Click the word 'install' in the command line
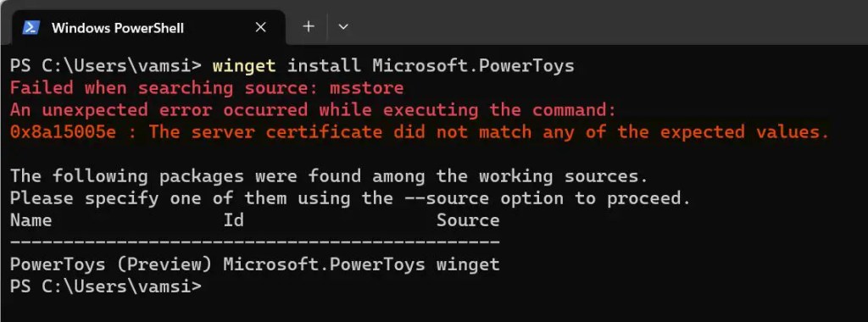The image size is (868, 322). (x=324, y=66)
